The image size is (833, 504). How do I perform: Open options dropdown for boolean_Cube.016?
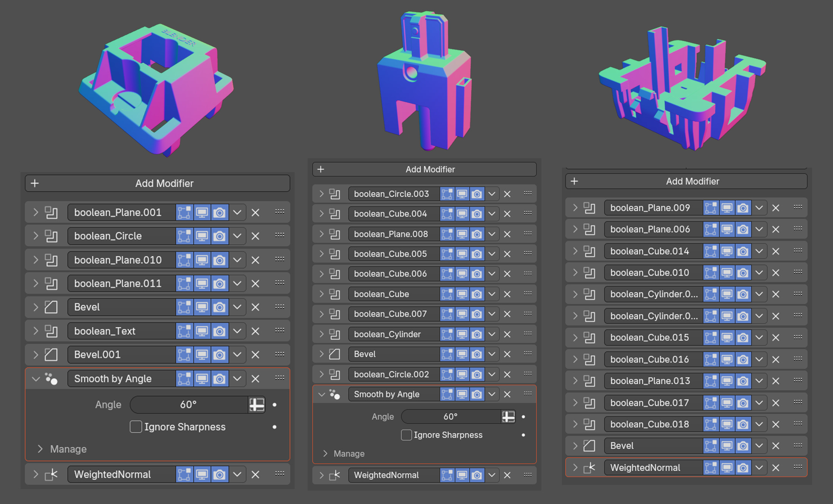pos(759,360)
